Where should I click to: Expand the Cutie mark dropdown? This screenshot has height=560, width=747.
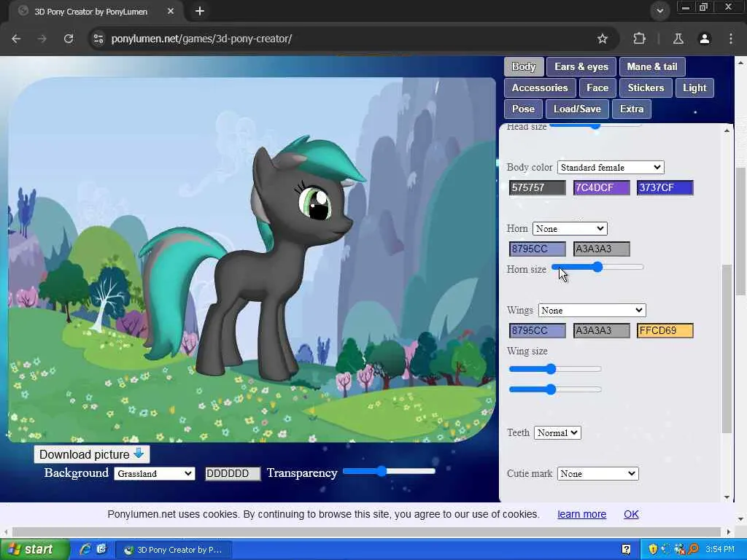[598, 474]
